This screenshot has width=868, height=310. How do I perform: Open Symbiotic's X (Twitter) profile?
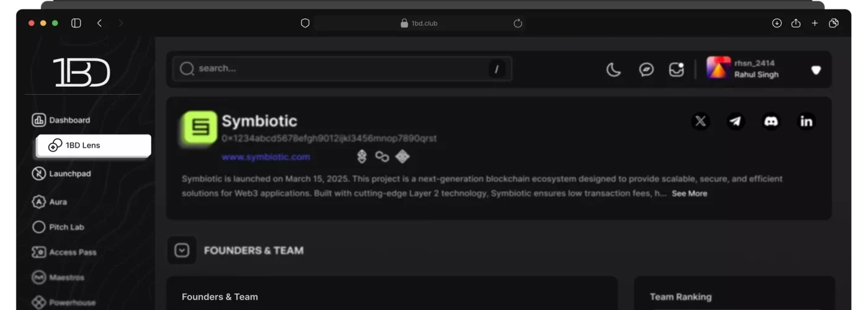[x=701, y=121]
